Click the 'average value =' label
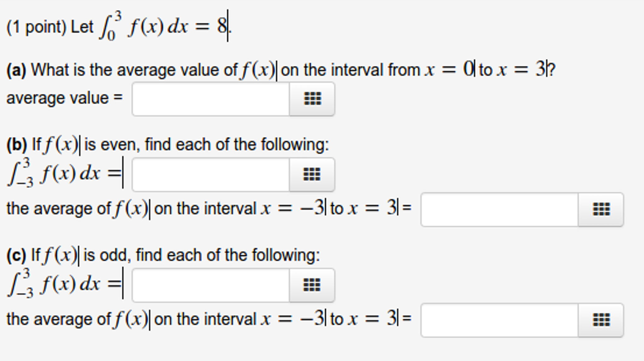The height and width of the screenshot is (361, 644). pos(65,98)
